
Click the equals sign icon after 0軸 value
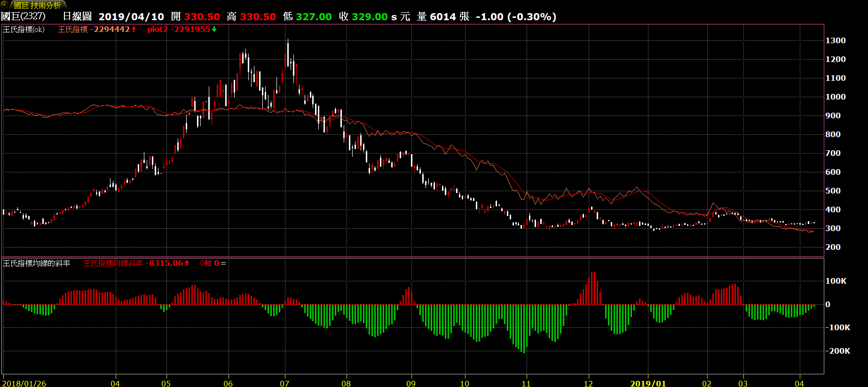coord(223,263)
